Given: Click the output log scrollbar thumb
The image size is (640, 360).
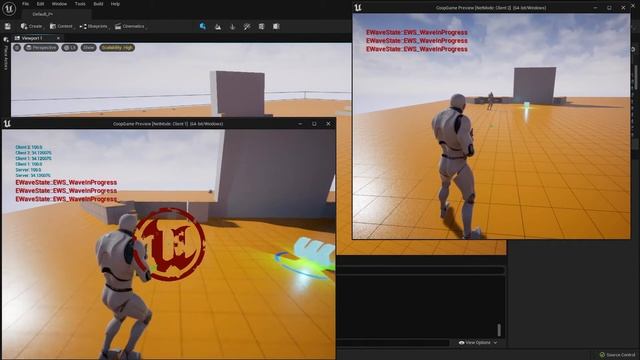Looking at the screenshot, I should click(x=499, y=329).
